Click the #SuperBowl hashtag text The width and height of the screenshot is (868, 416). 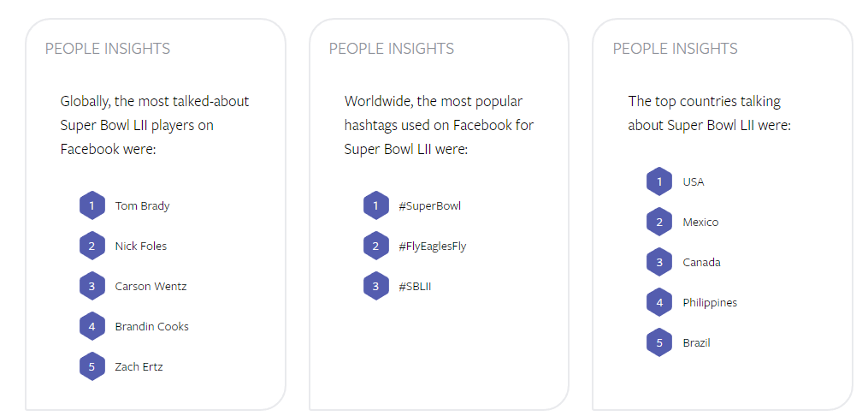[x=429, y=206]
